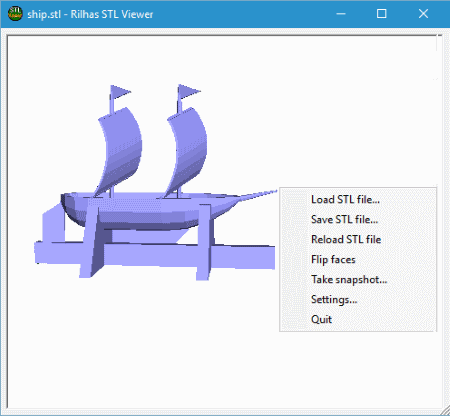Click the flag atop the left mast
This screenshot has width=450, height=416.
tap(119, 92)
